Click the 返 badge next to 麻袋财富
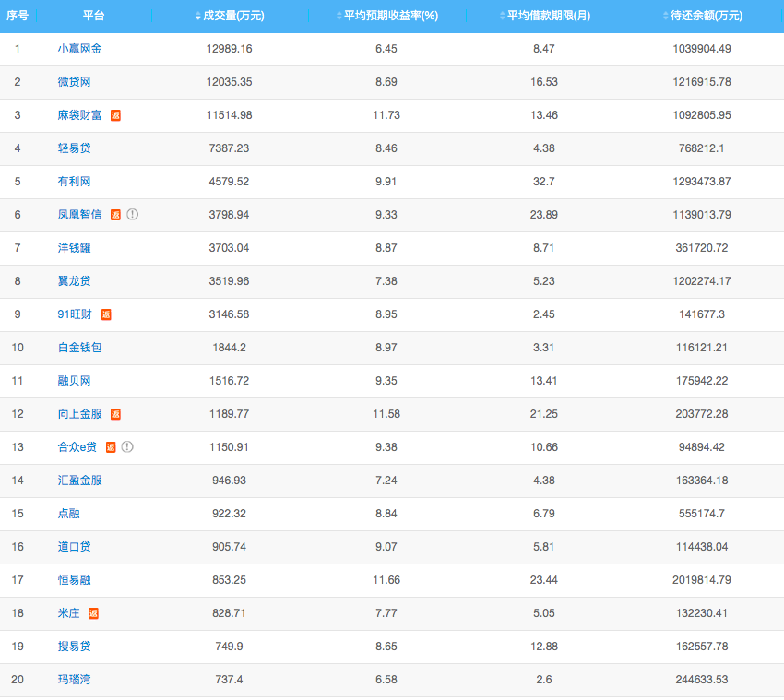 tap(115, 115)
